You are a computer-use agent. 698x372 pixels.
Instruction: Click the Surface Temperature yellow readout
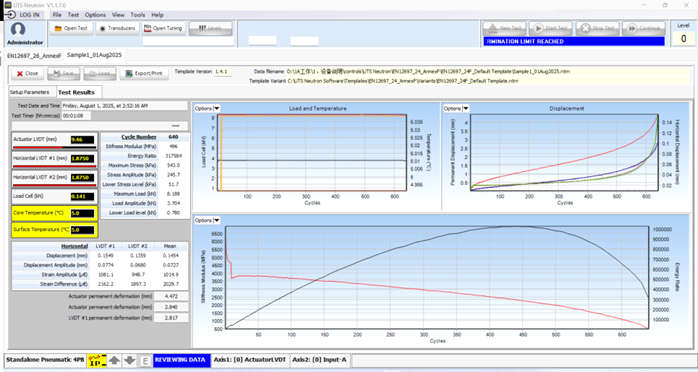[x=83, y=230]
